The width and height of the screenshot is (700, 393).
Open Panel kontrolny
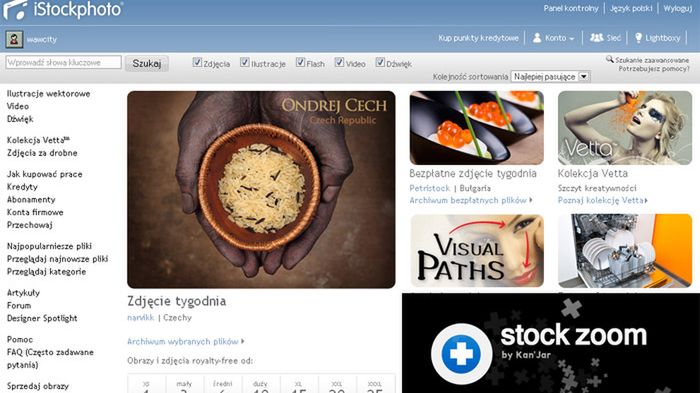point(571,8)
